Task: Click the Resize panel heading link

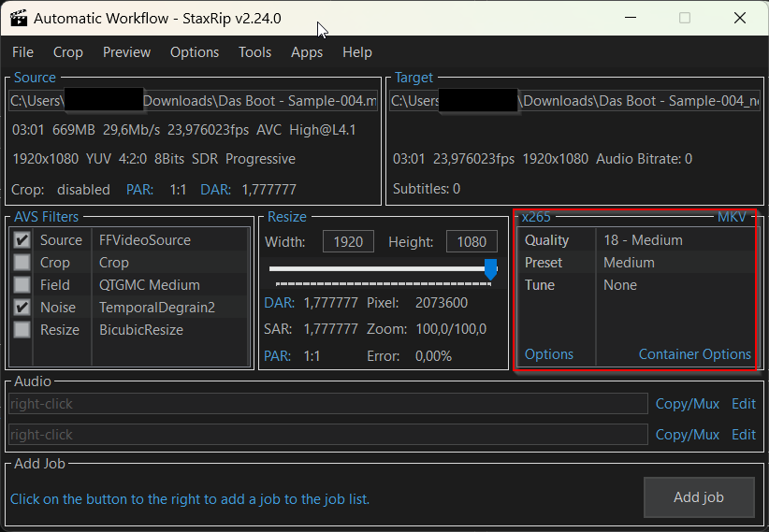Action: click(x=287, y=217)
